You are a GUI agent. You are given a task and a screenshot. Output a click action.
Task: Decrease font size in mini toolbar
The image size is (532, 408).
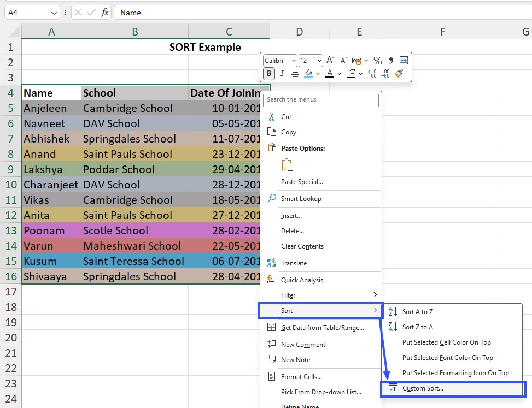point(344,60)
